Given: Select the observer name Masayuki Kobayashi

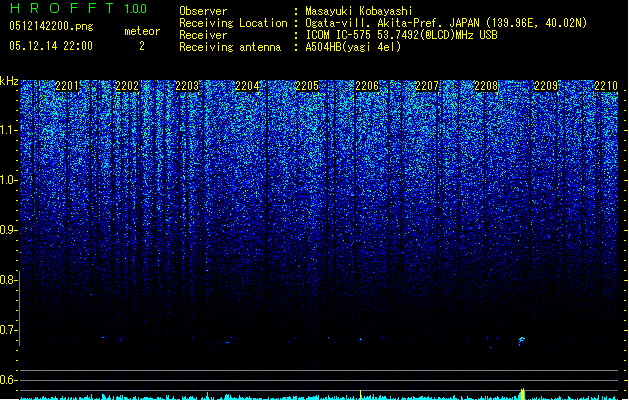Looking at the screenshot, I should 359,11.
